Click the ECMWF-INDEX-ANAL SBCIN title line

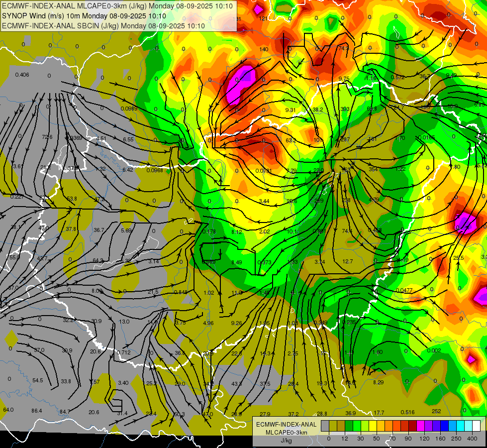103,26
